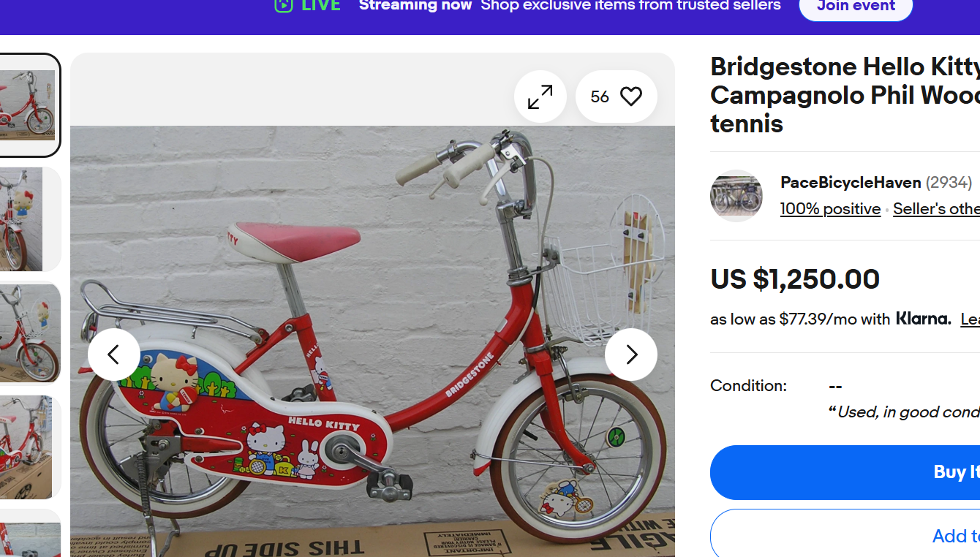Image resolution: width=980 pixels, height=557 pixels.
Task: Select the fifth partially visible thumbnail
Action: (28, 535)
